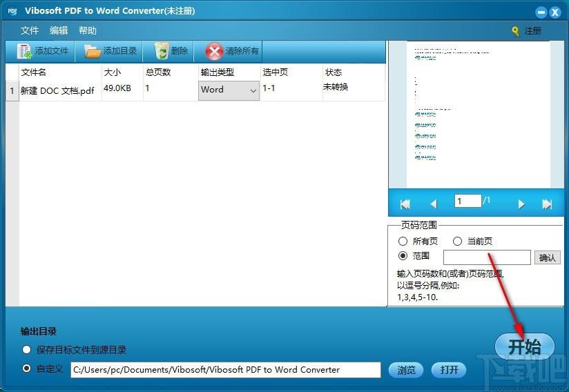Click the PDF app logo in title bar
The image size is (569, 392).
pos(12,11)
